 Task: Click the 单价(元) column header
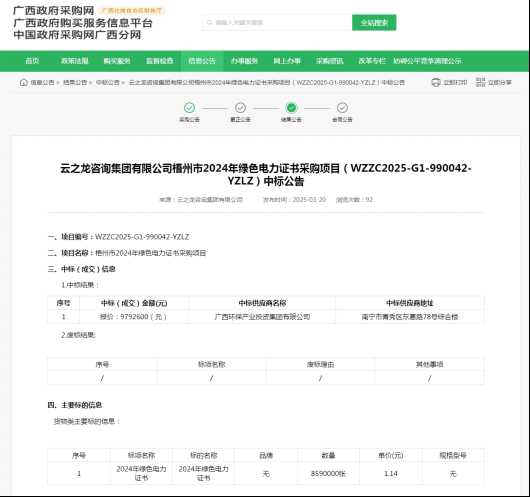tap(391, 455)
